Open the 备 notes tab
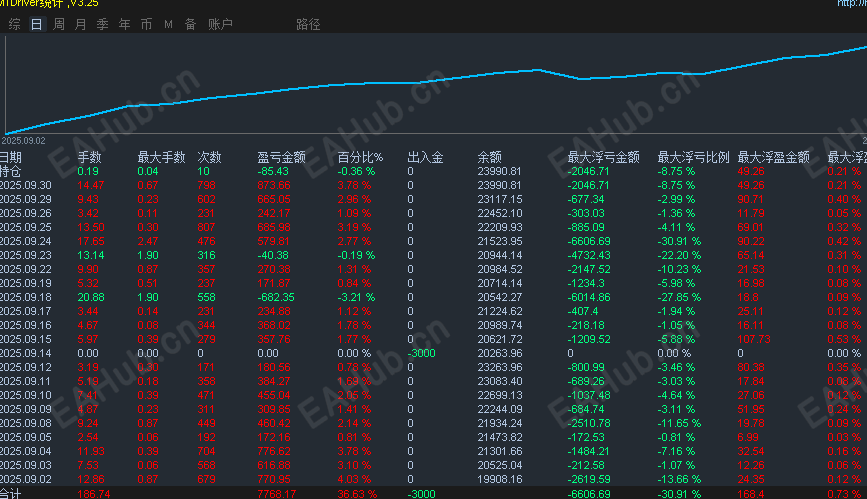This screenshot has width=867, height=499. (190, 24)
